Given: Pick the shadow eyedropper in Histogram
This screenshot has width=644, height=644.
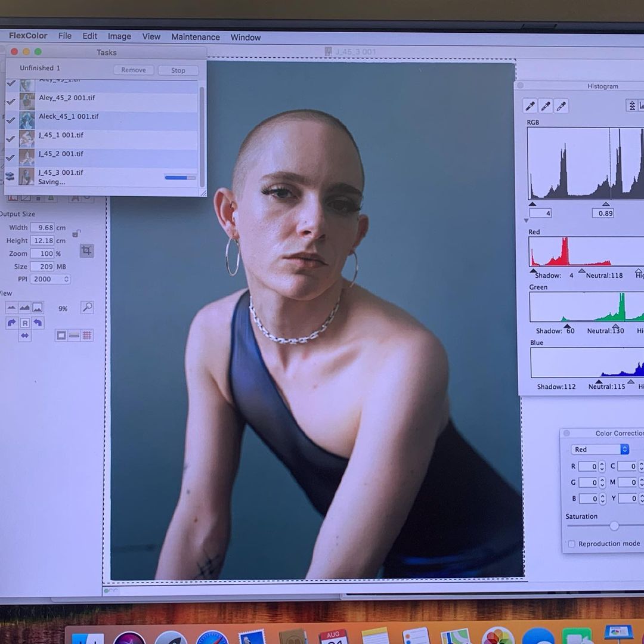Looking at the screenshot, I should click(x=530, y=106).
